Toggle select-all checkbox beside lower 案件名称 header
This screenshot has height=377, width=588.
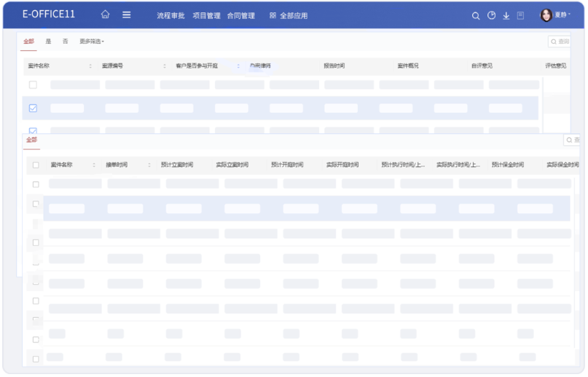tap(36, 165)
